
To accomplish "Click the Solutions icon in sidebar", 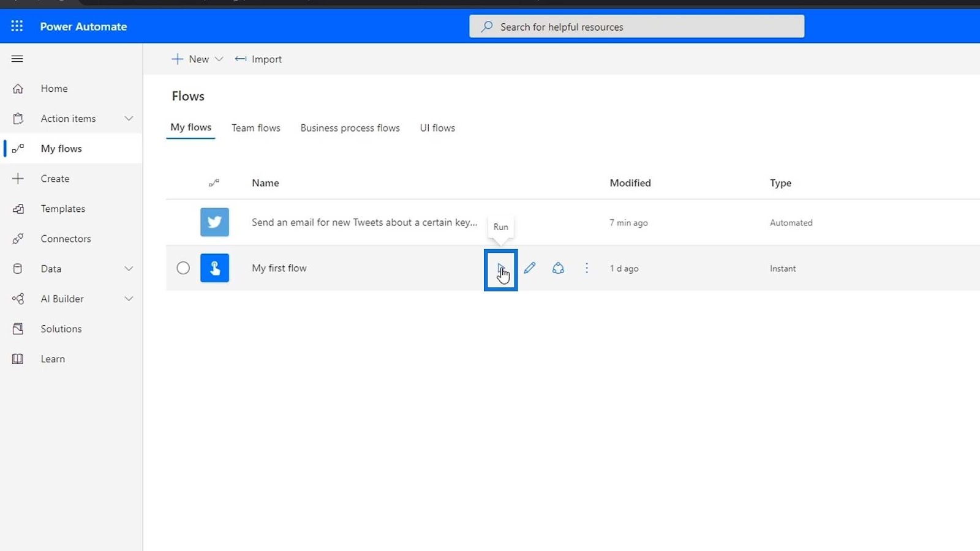I will coord(18,329).
